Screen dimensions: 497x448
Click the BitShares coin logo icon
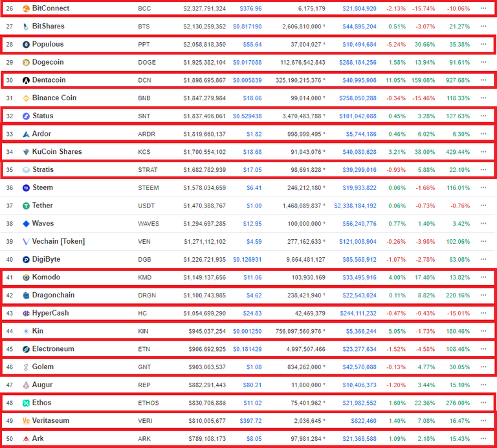point(26,27)
